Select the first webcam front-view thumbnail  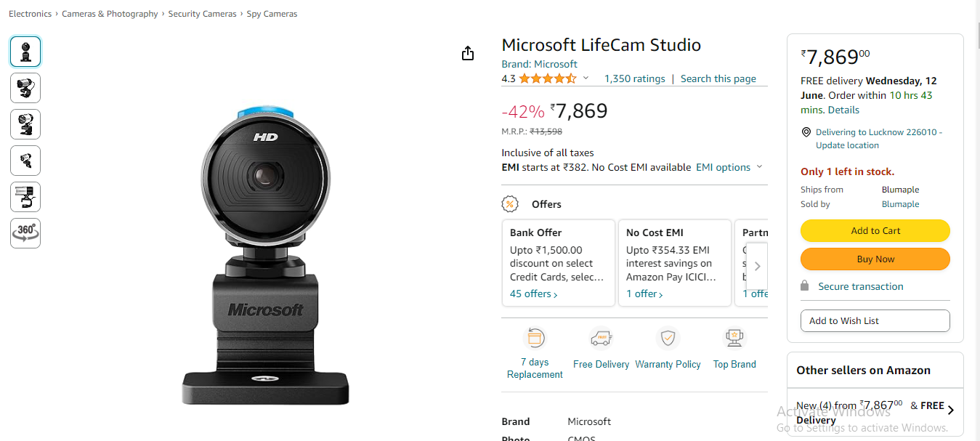tap(25, 52)
